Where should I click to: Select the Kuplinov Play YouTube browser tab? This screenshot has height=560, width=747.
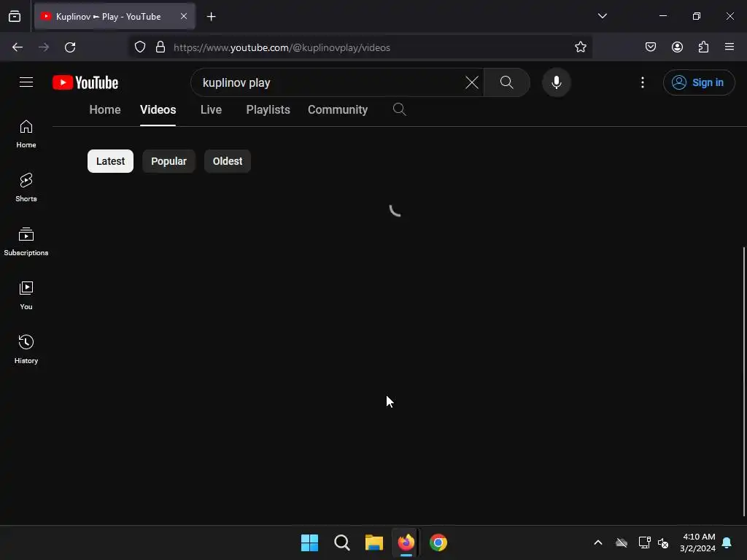[115, 16]
